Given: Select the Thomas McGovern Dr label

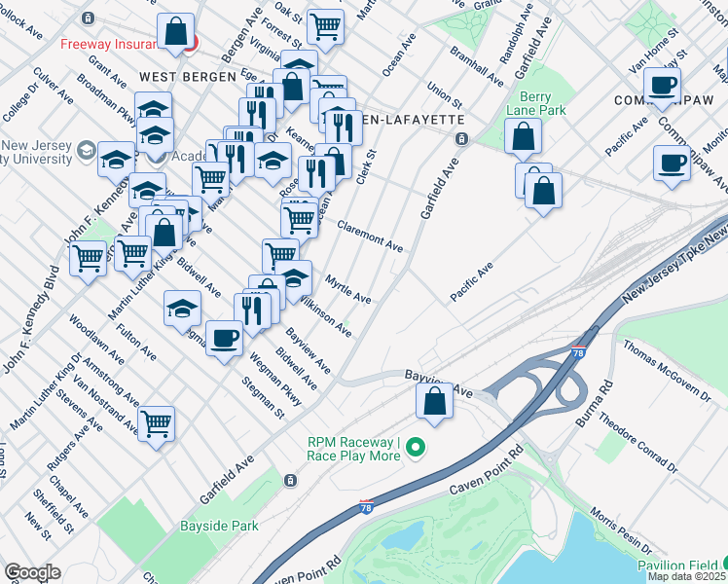Looking at the screenshot, I should pos(667,371).
